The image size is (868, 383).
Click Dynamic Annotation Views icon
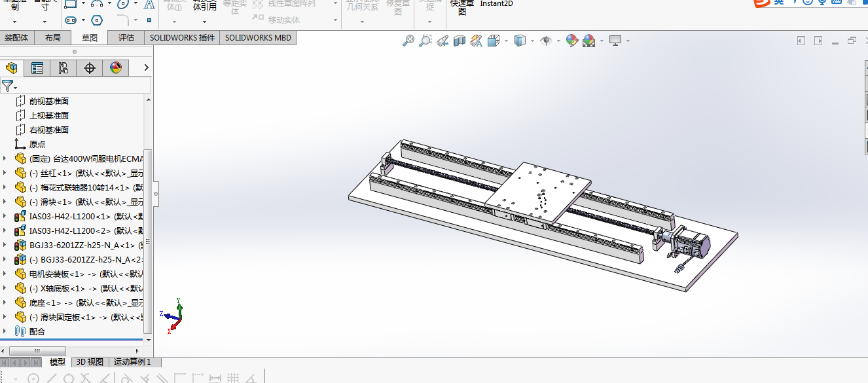[477, 41]
